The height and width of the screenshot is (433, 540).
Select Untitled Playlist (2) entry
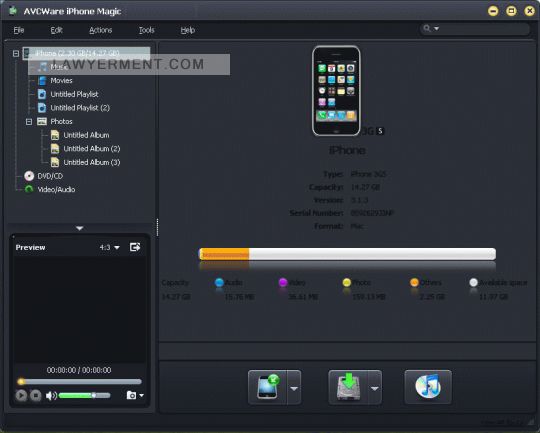tap(80, 108)
